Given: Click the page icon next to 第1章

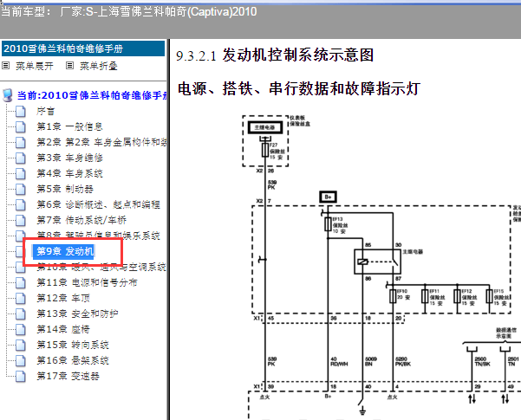Looking at the screenshot, I should [x=21, y=126].
